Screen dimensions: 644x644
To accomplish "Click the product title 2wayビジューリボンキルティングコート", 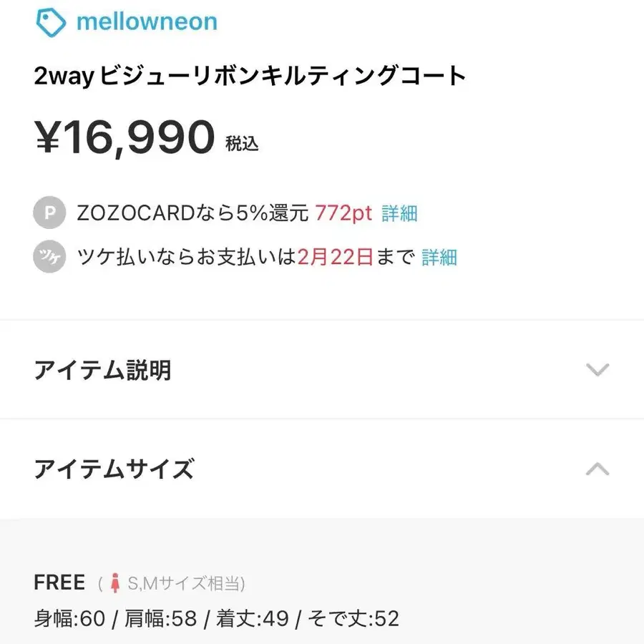I will point(249,74).
